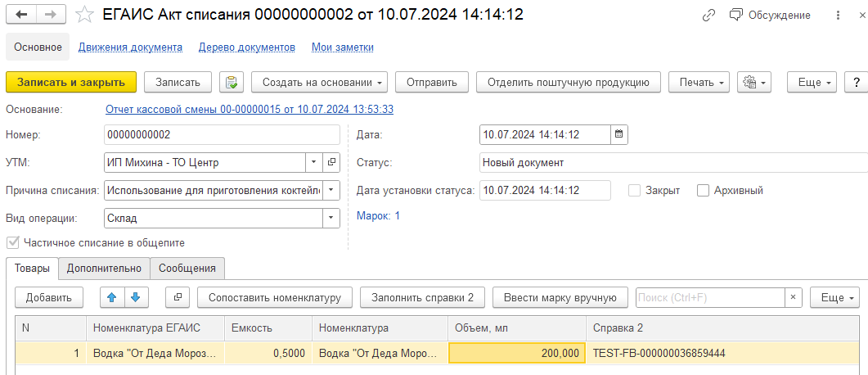The width and height of the screenshot is (868, 375).
Task: Move the row up with arrow
Action: (x=114, y=297)
